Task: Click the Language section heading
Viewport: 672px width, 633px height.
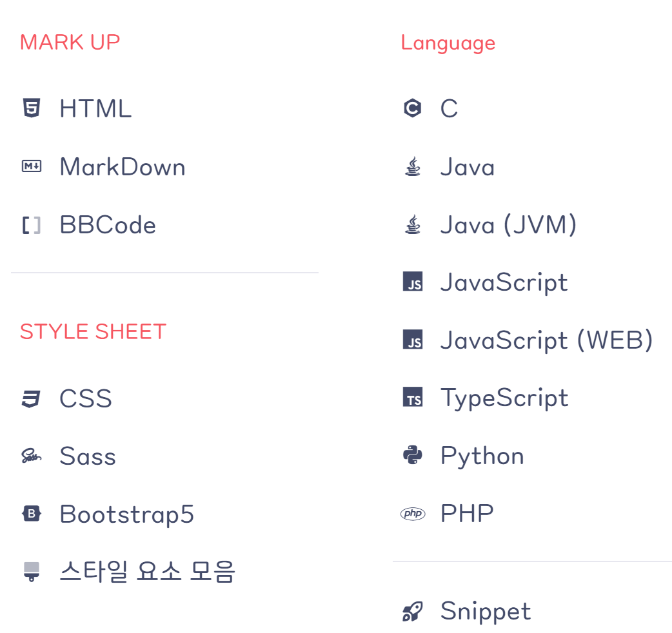Action: [x=448, y=43]
